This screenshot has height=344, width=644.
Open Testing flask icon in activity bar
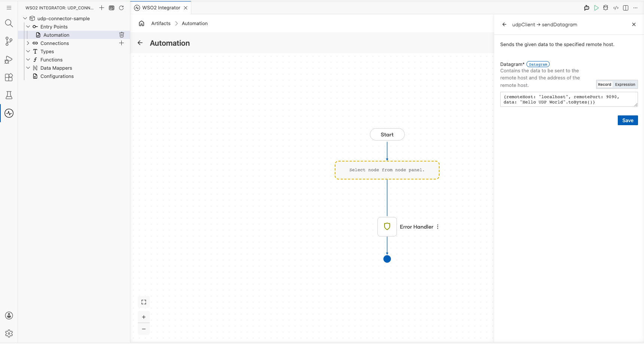coord(9,95)
